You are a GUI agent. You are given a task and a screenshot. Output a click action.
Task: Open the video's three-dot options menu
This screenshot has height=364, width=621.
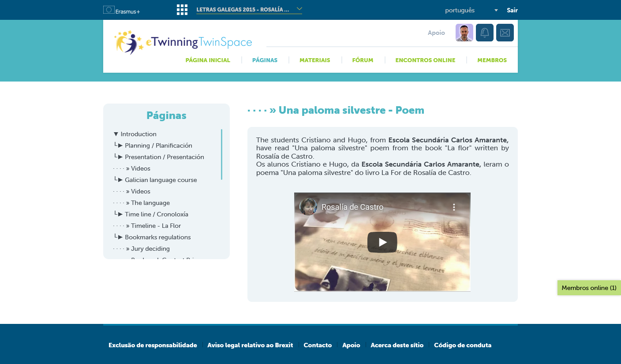pyautogui.click(x=453, y=207)
